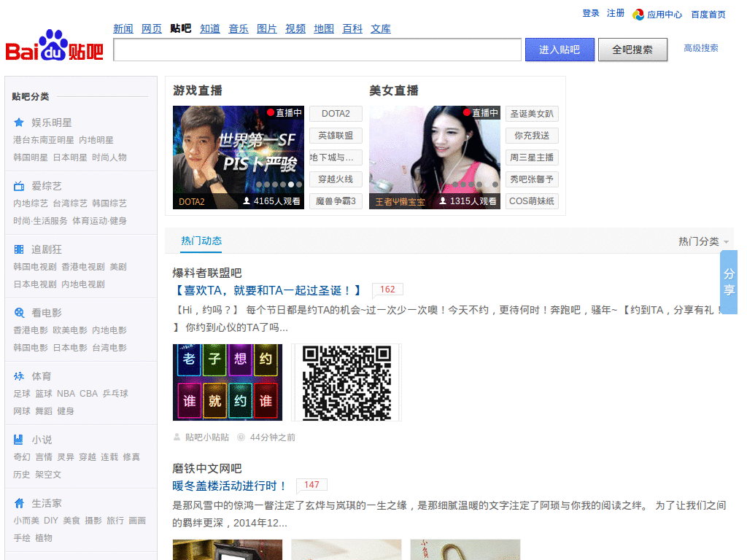This screenshot has width=747, height=560.
Task: Open 高级搜索 advanced search link
Action: (x=701, y=48)
